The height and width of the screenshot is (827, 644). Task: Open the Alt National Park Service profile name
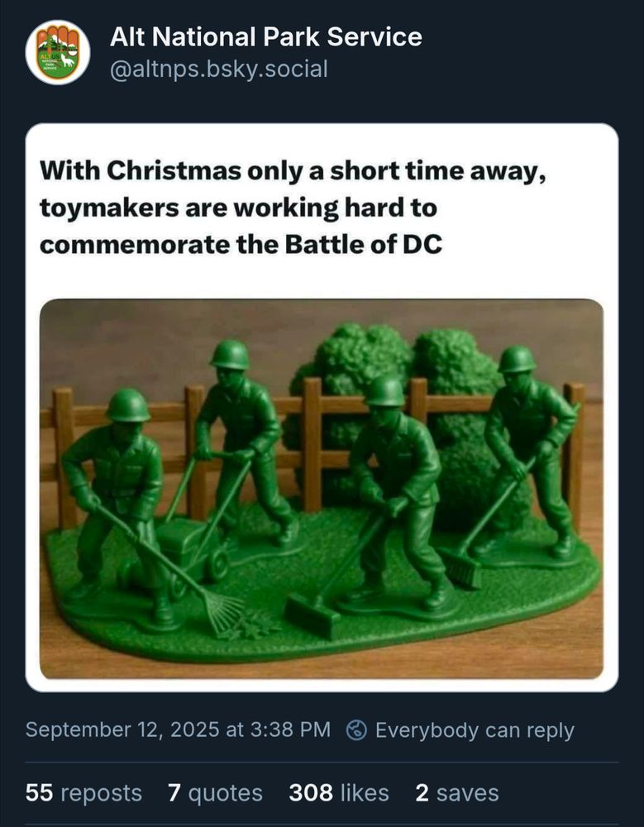(x=265, y=36)
